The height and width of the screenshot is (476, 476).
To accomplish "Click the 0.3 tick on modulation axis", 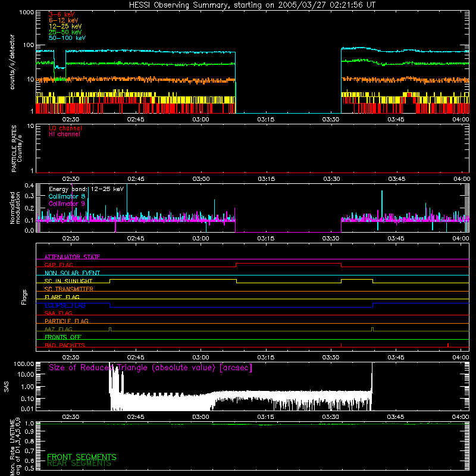I will coord(29,196).
